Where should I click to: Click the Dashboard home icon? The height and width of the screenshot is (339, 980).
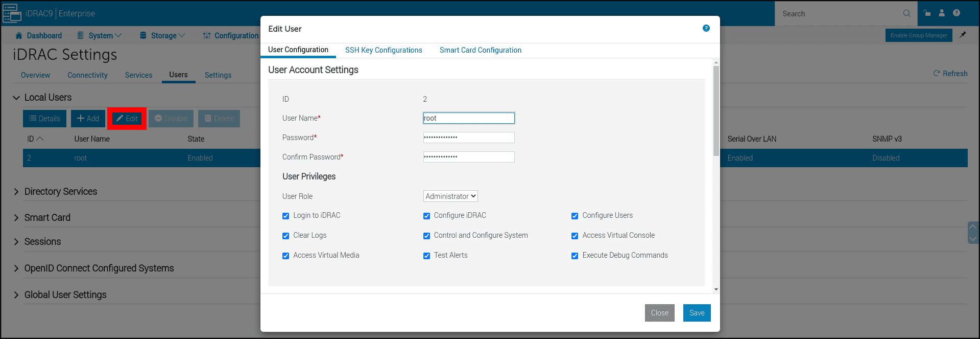pyautogui.click(x=19, y=35)
